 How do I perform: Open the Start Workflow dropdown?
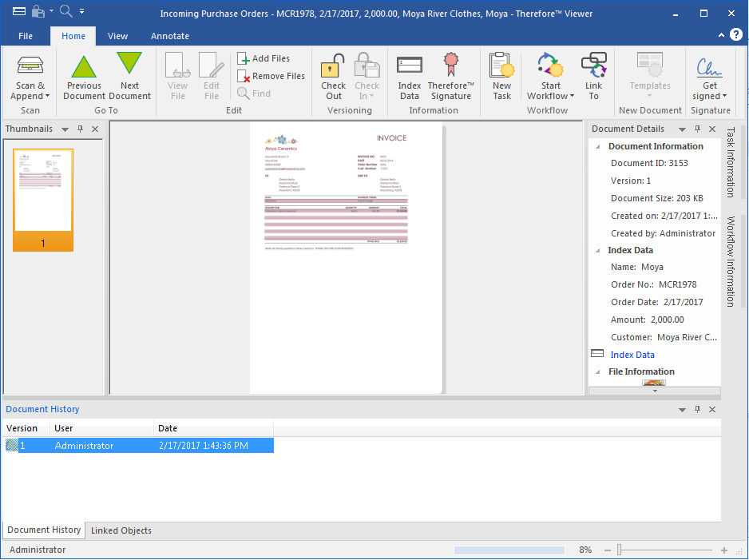point(550,96)
